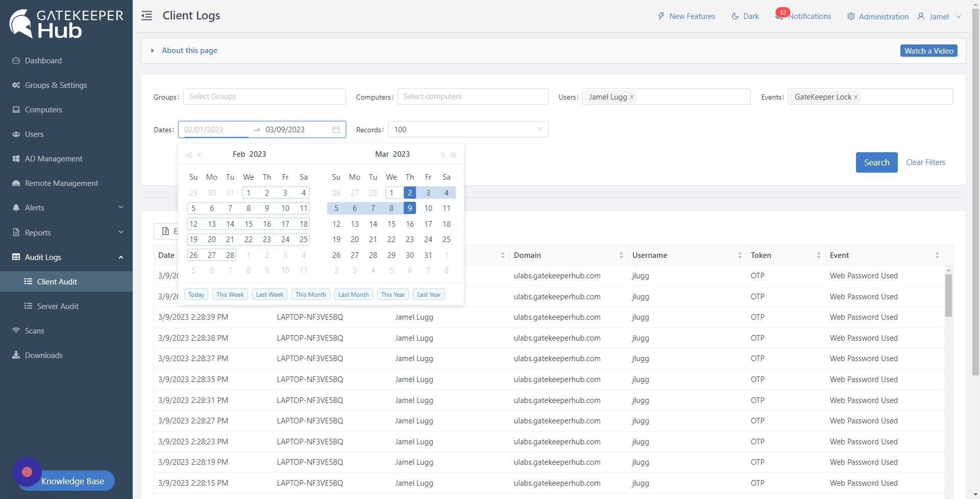
Task: Click the calendar icon in date range
Action: pyautogui.click(x=336, y=130)
